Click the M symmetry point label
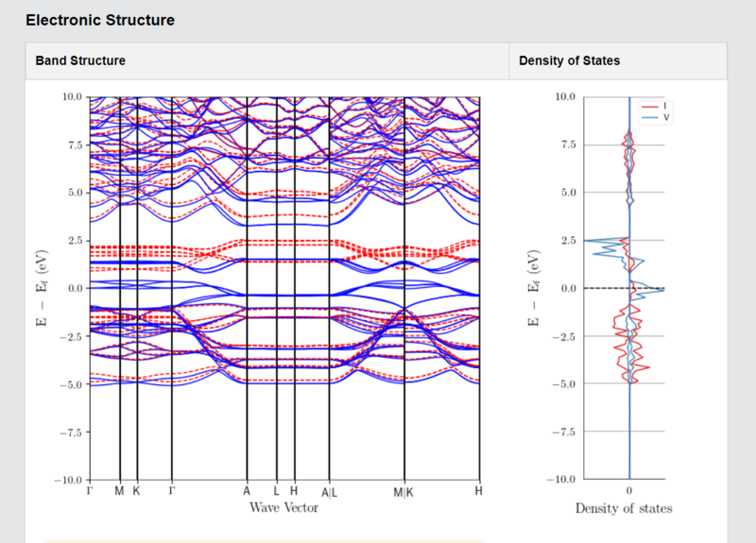Screen dimensions: 756x543 coord(119,491)
